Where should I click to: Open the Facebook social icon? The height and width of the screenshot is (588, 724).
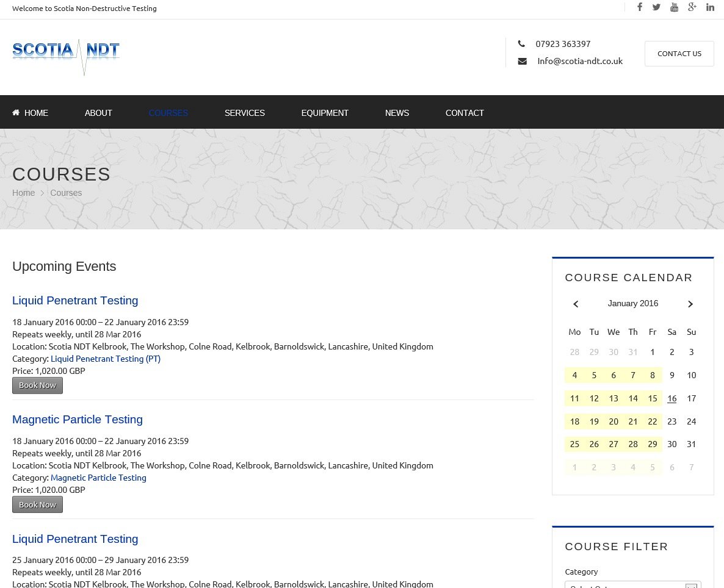coord(640,7)
